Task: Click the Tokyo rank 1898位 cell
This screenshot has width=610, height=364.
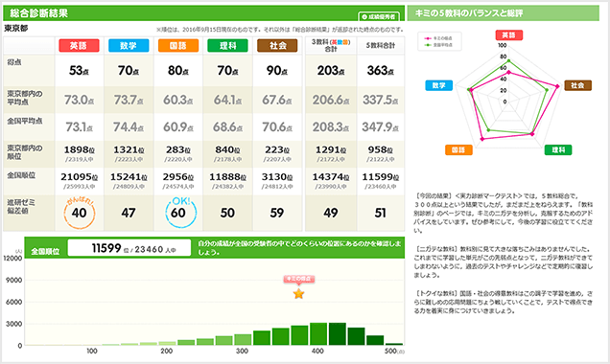Action: pos(79,153)
